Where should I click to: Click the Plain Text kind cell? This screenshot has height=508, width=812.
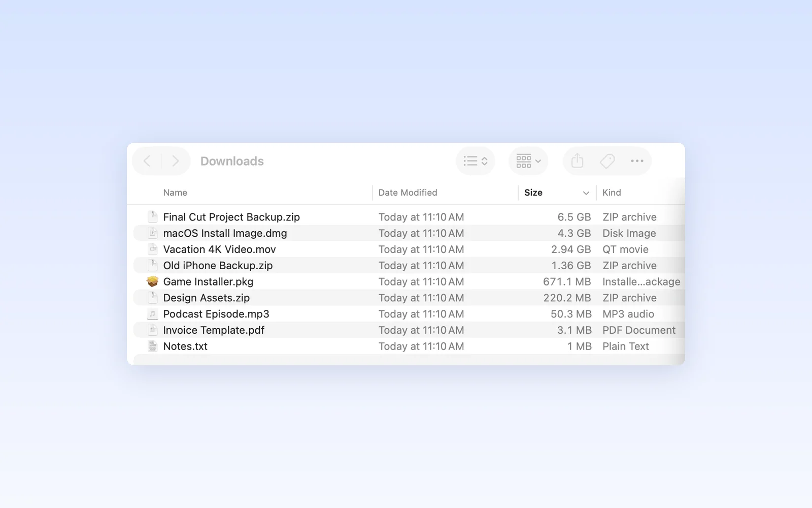coord(626,346)
